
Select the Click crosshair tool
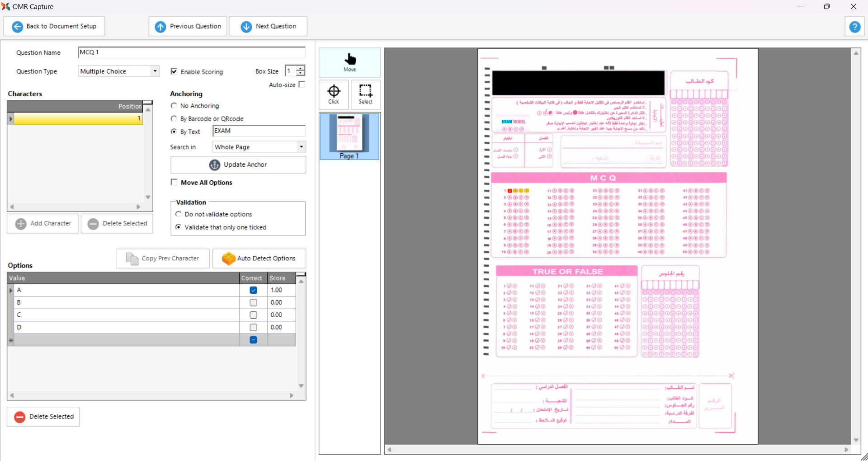pos(334,94)
